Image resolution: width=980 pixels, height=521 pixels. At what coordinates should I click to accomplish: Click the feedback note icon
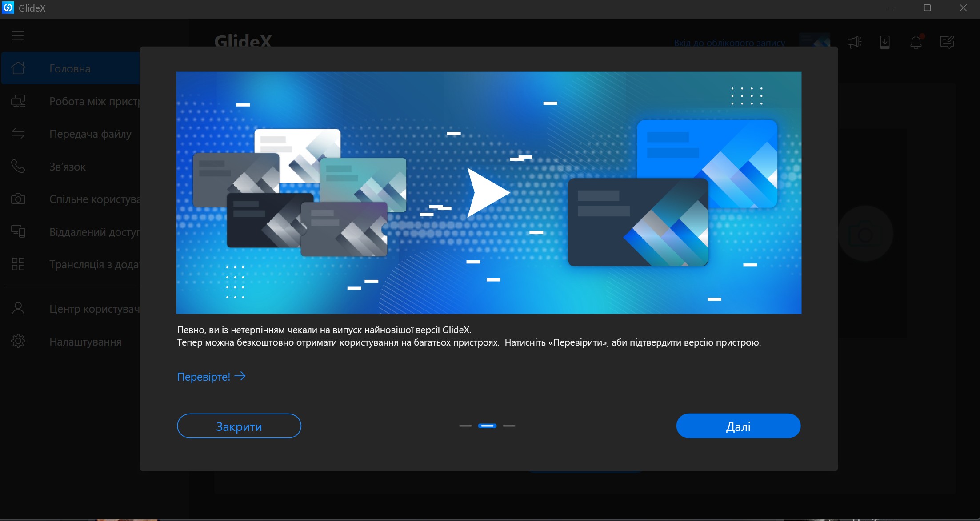tap(947, 42)
